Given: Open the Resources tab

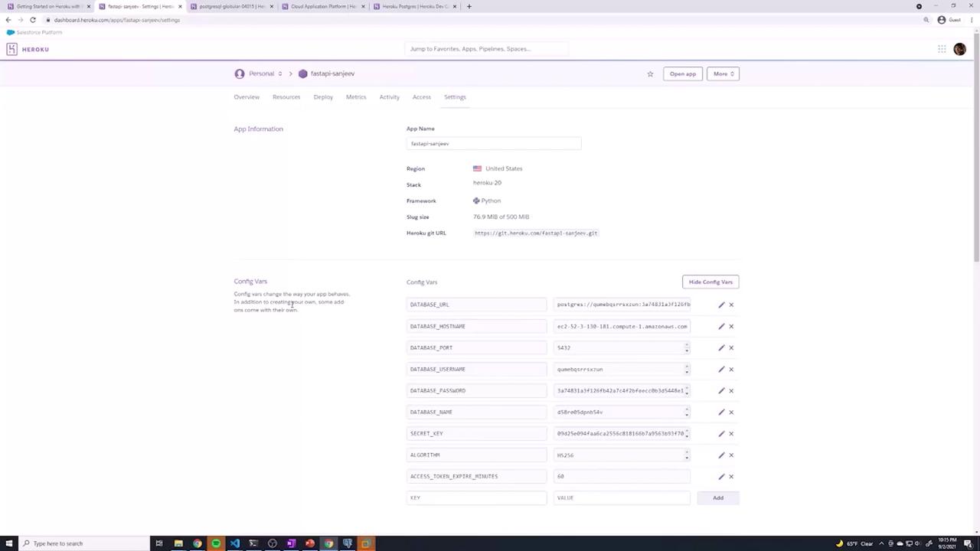Looking at the screenshot, I should (286, 97).
